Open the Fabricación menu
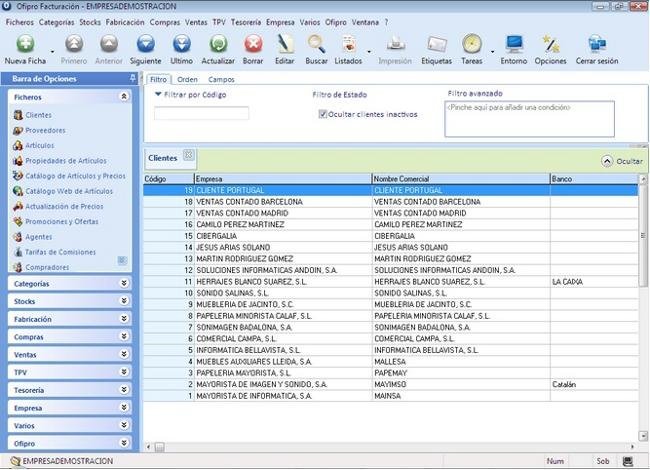This screenshot has width=650, height=470. click(125, 21)
